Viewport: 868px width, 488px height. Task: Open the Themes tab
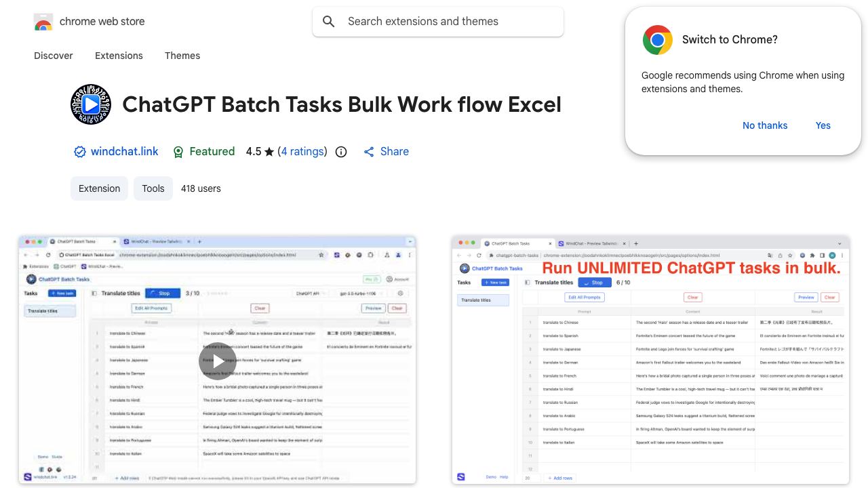(x=182, y=56)
